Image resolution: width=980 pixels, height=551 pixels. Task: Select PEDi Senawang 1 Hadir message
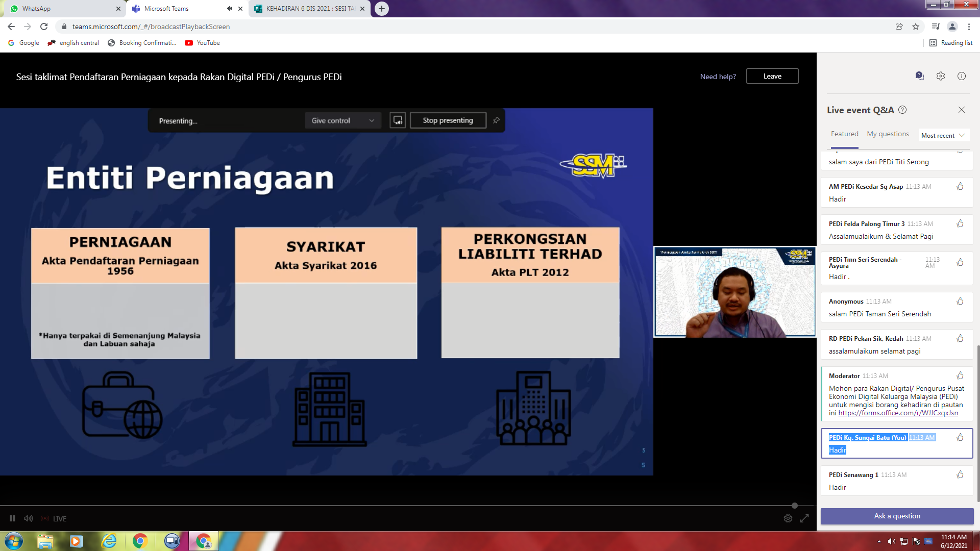[x=897, y=481]
